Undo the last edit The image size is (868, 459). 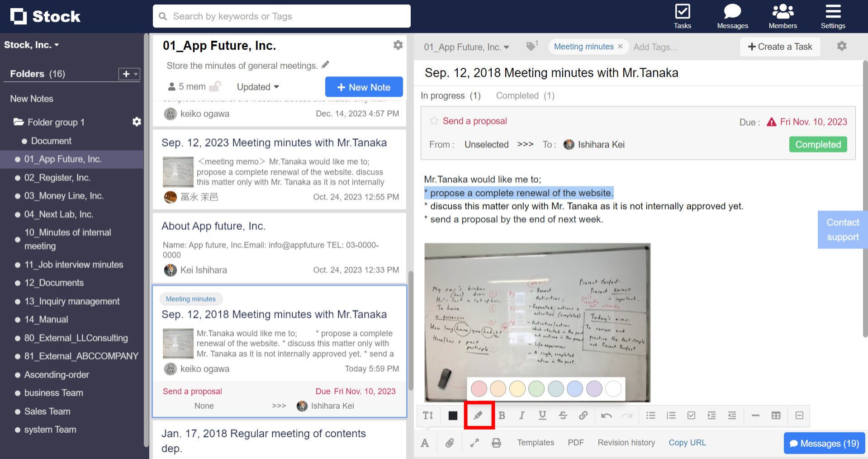[x=606, y=415]
